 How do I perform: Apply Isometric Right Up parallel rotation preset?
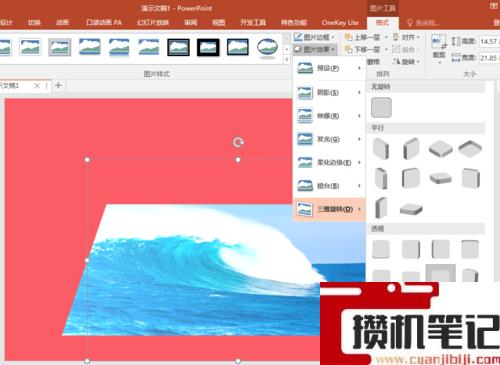pos(411,149)
